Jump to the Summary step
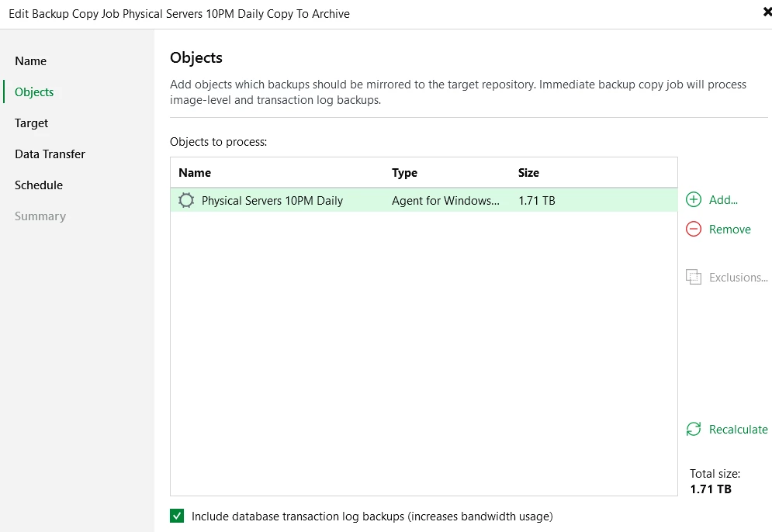Image resolution: width=772 pixels, height=532 pixels. pos(40,216)
